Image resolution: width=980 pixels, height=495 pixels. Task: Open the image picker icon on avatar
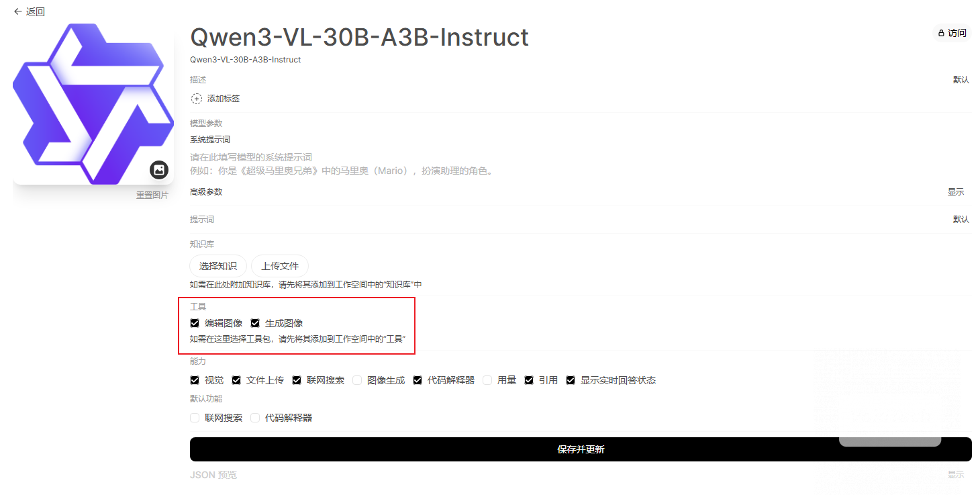(x=159, y=170)
